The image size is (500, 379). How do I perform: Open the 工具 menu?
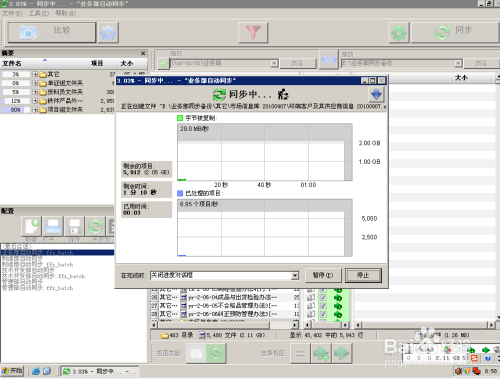click(39, 13)
